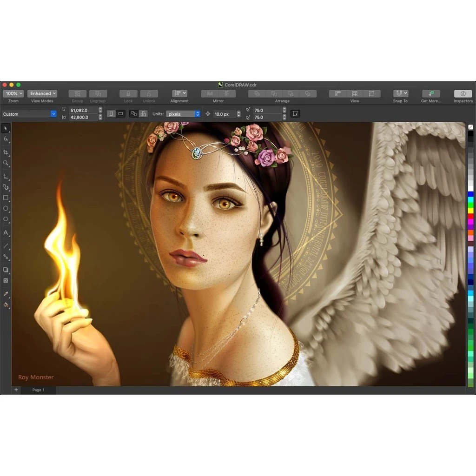Select the straight Line dimension tool
This screenshot has height=476, width=476.
6,246
